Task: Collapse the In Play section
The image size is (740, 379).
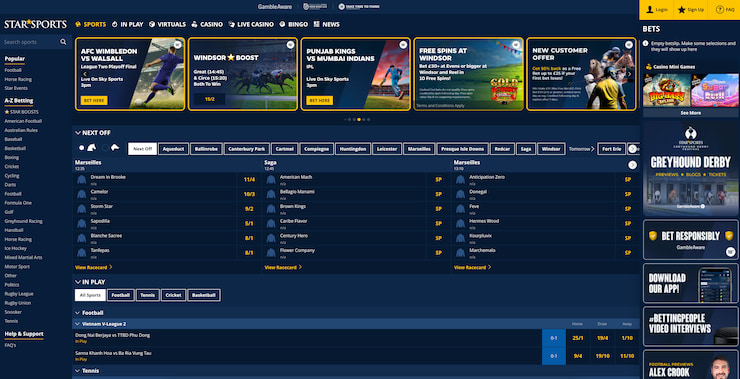Action: (x=78, y=282)
